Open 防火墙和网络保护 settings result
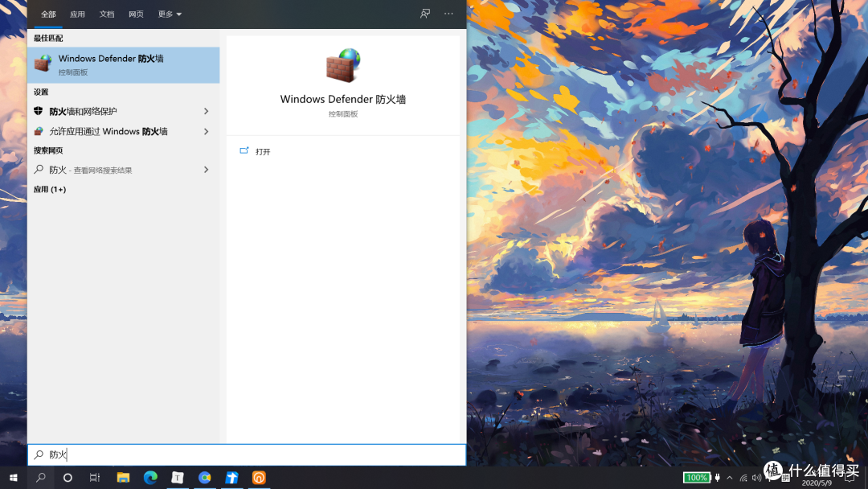 point(124,111)
